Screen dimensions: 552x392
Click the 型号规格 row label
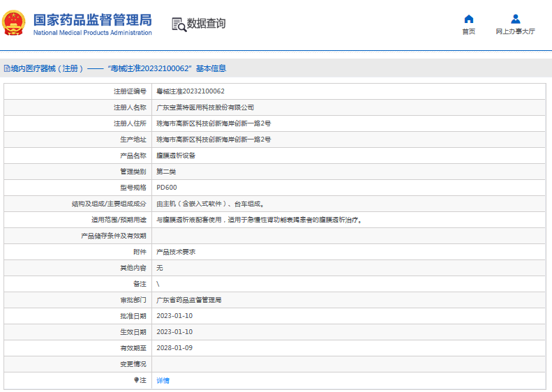click(x=133, y=188)
